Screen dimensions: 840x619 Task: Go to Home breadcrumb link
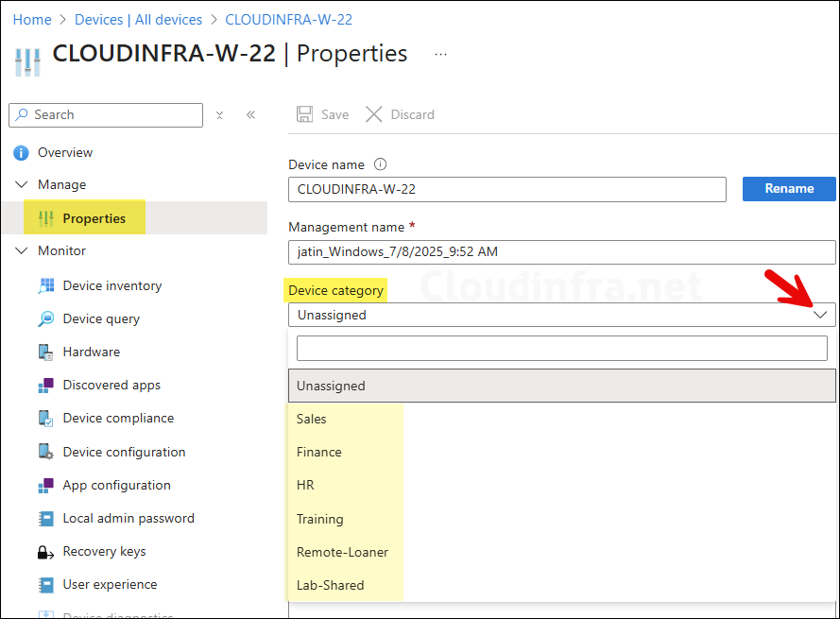point(32,20)
